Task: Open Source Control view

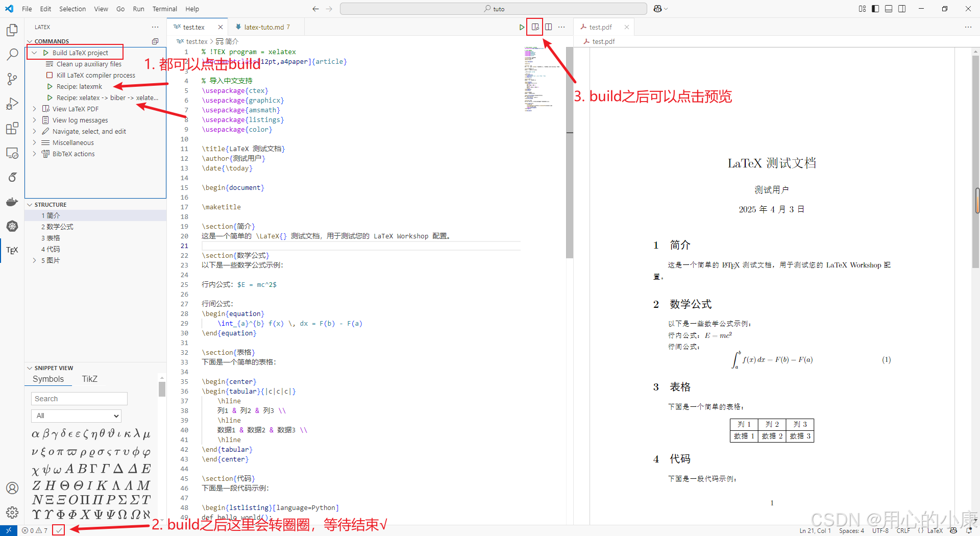Action: (x=12, y=79)
